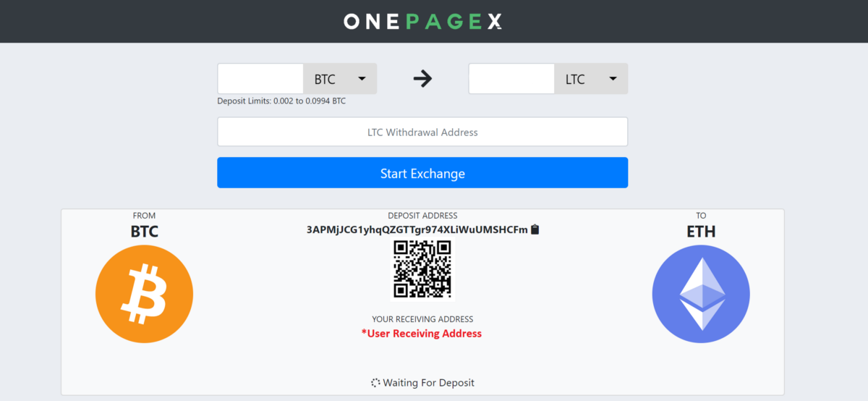The height and width of the screenshot is (401, 868).
Task: Click the blue Ethereum diamond logo
Action: [701, 294]
